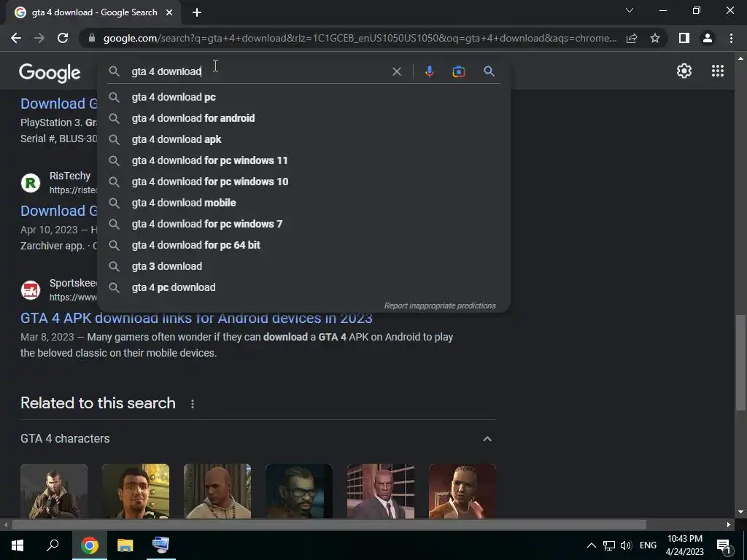Open Chrome three-dot menu

[731, 38]
